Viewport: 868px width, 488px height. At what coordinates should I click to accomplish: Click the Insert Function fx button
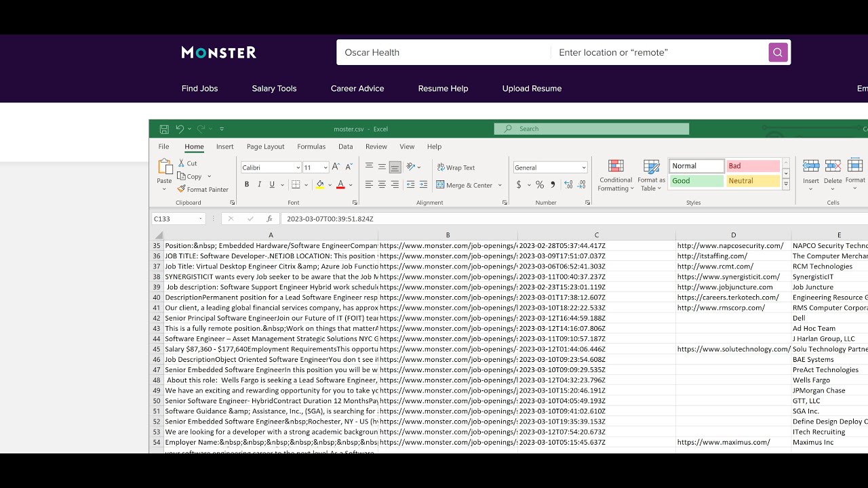click(x=269, y=219)
